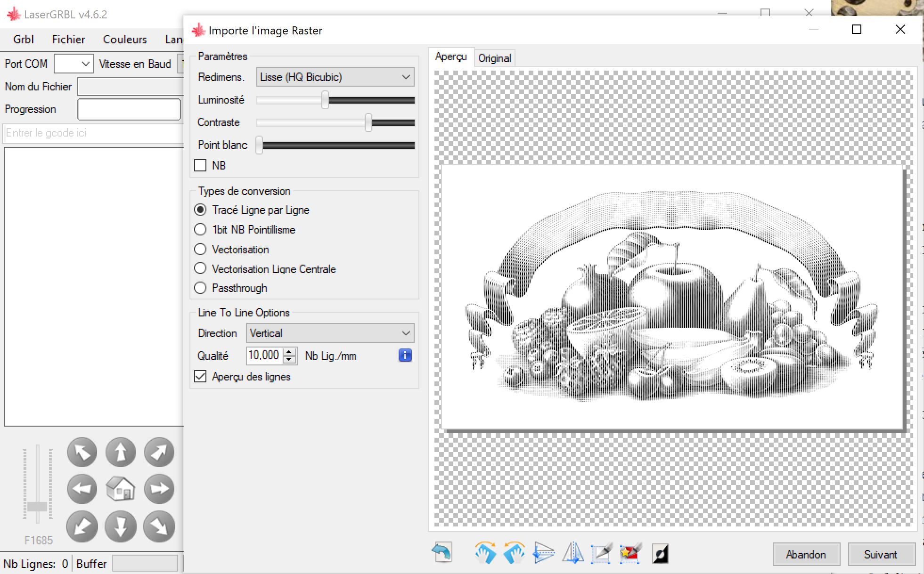
Task: Open the Couleurs menu
Action: tap(125, 39)
